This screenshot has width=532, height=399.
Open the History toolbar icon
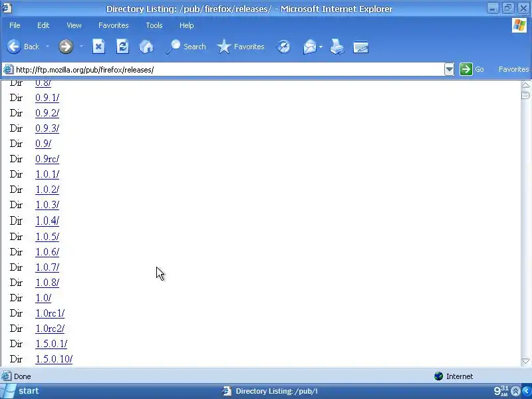click(284, 47)
